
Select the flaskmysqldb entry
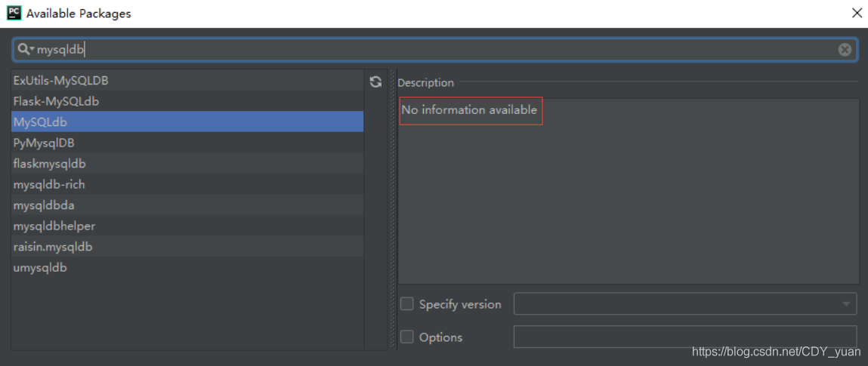[50, 164]
